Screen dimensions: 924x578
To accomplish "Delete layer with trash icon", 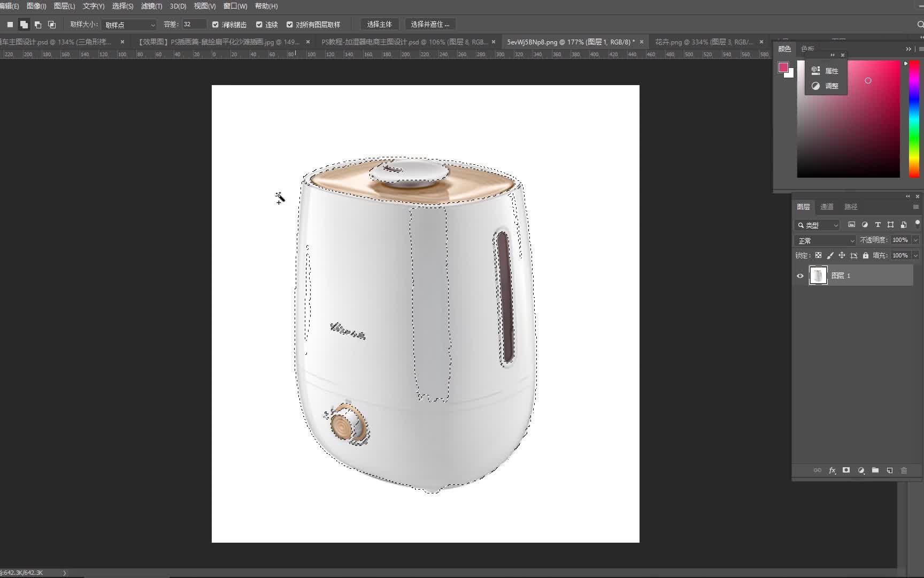I will pos(904,470).
